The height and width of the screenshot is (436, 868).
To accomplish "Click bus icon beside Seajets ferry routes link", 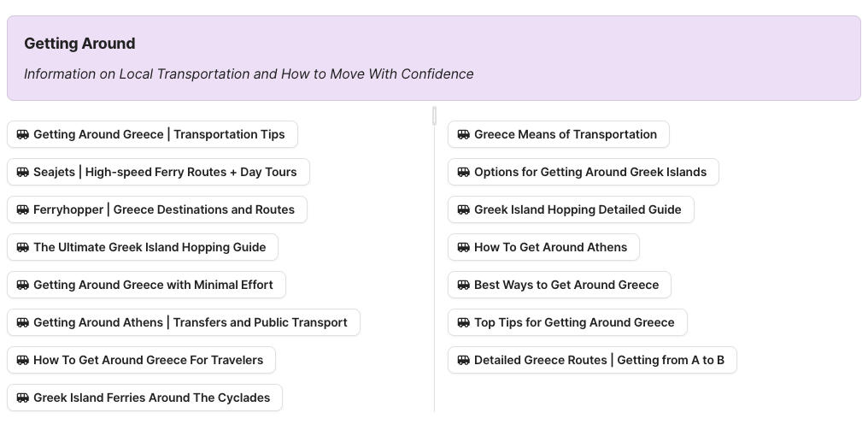I will (x=23, y=172).
